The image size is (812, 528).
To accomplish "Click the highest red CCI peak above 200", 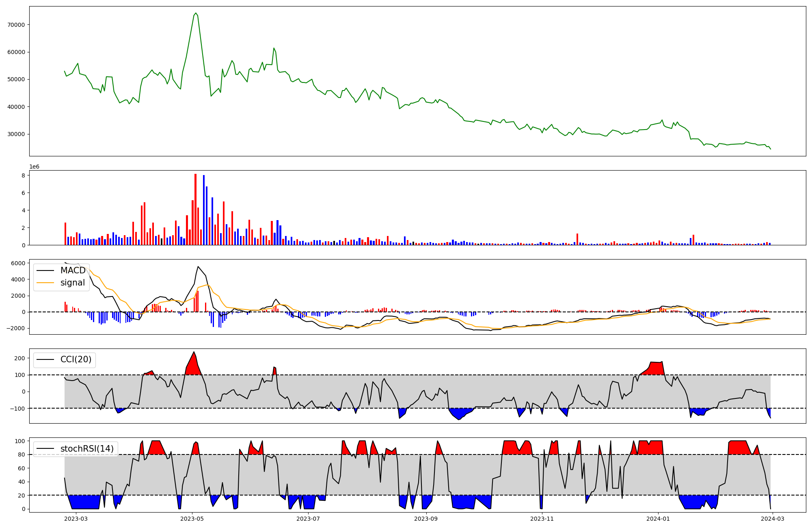I will point(194,352).
